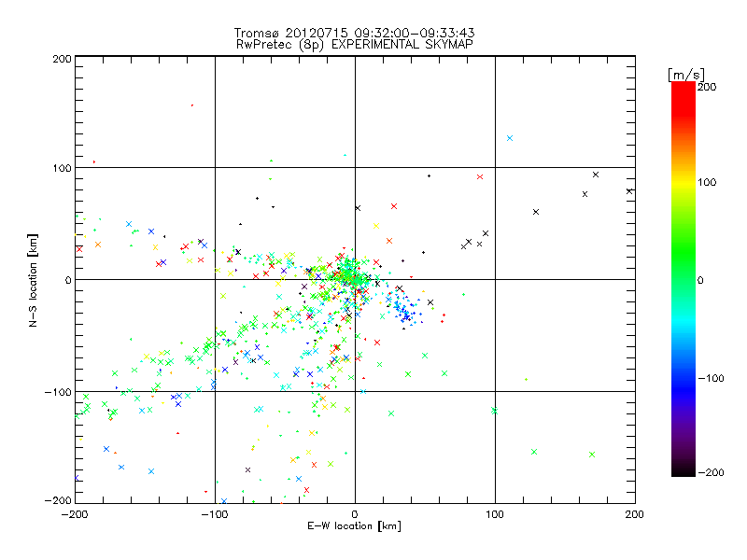
Task: Click the colorbar '-100' label
Action: click(711, 378)
